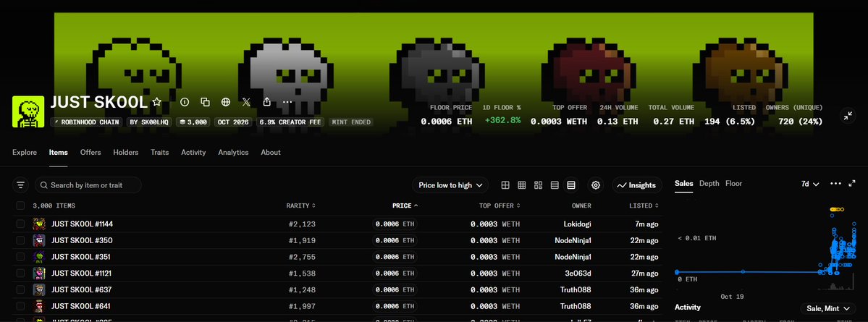Open the chart panel three-dot menu

pyautogui.click(x=836, y=184)
